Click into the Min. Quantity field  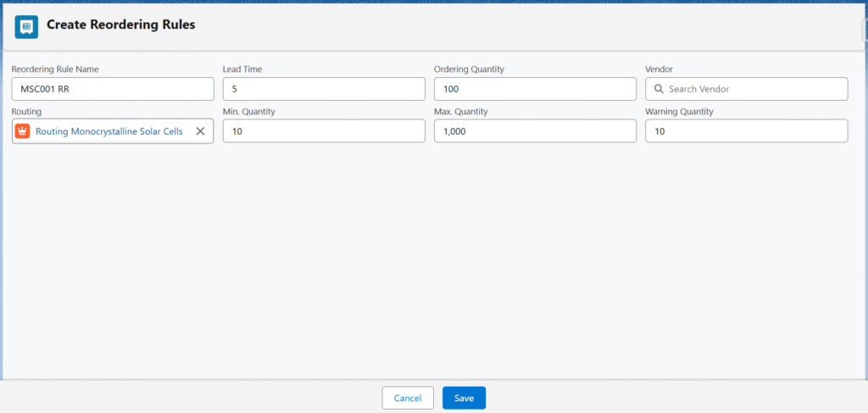click(324, 131)
